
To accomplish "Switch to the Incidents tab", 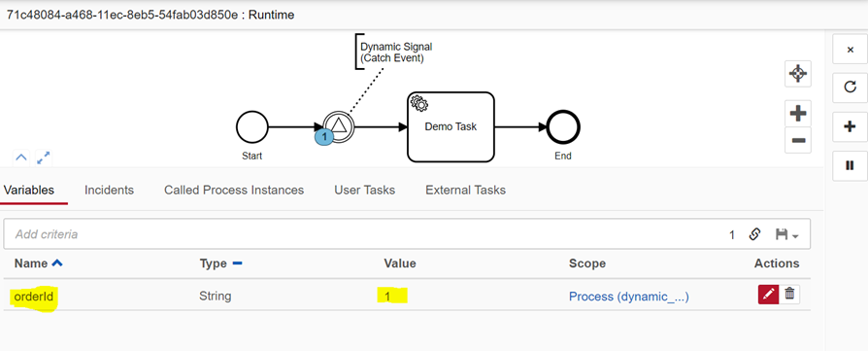I will [x=109, y=191].
